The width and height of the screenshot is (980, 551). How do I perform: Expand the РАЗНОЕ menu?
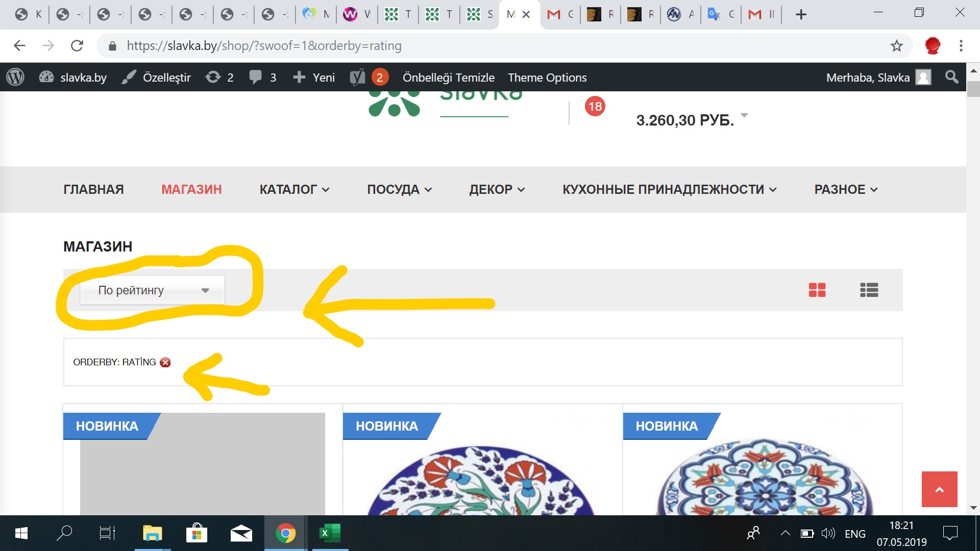(846, 189)
